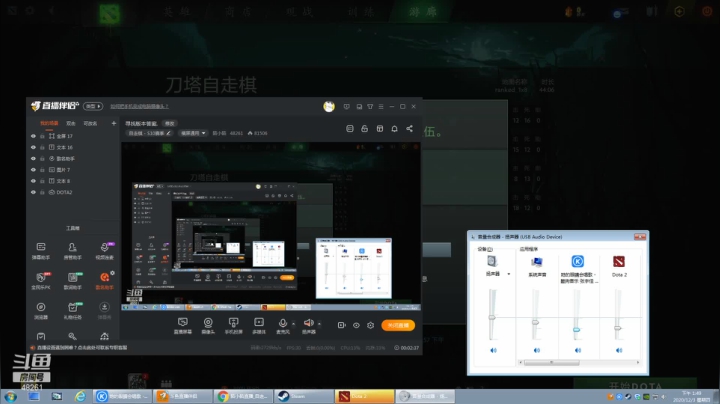Click the volume mixer horizontal scrollbar

click(x=551, y=363)
